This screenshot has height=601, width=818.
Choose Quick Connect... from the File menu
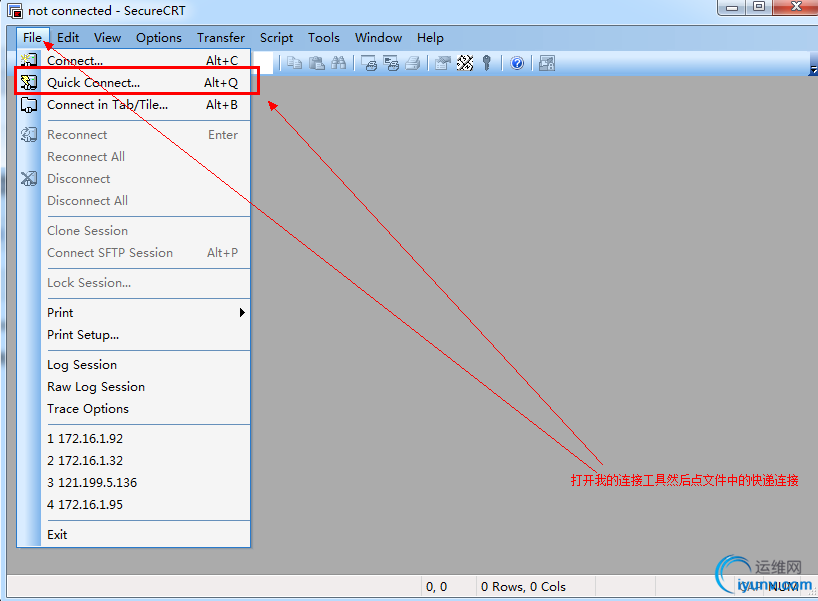(x=134, y=82)
